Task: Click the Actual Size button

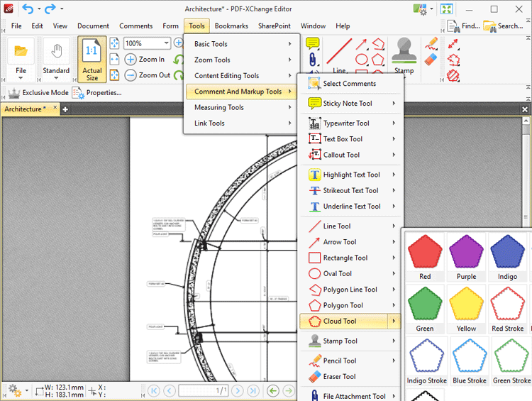Action: pos(92,60)
